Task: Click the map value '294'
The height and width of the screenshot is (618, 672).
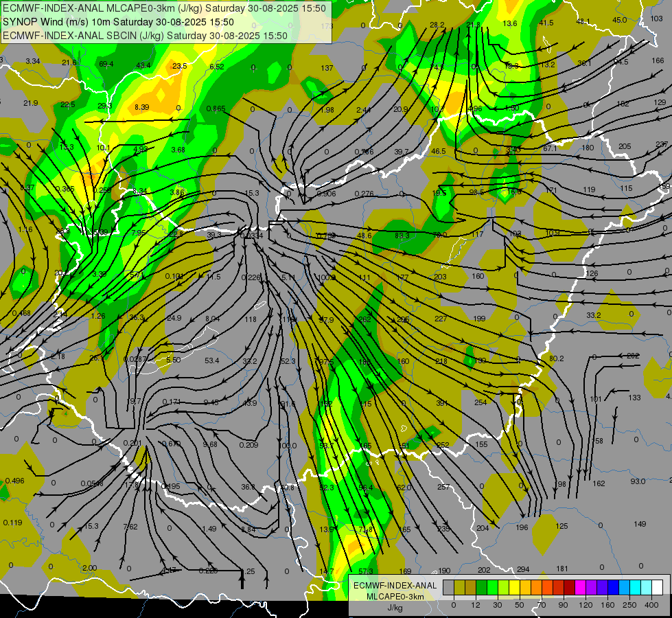Action: (x=523, y=569)
